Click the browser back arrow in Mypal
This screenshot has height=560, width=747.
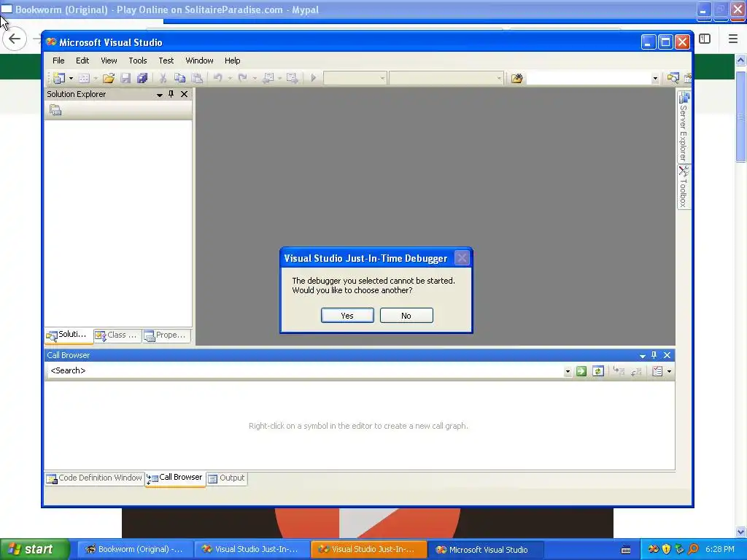[15, 39]
